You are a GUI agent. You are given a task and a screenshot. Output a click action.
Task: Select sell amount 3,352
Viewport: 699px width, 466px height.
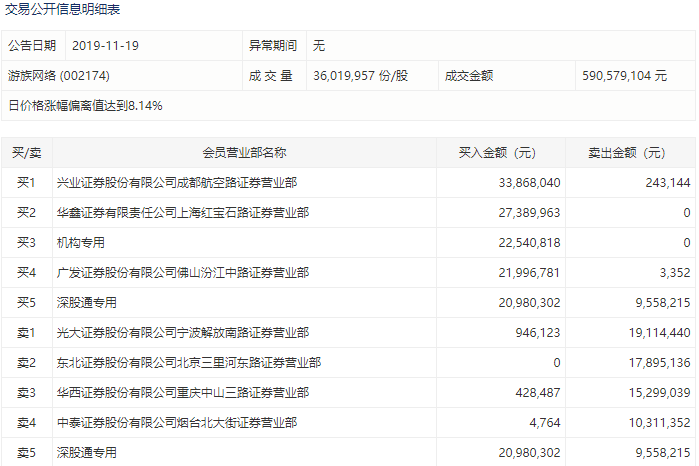(675, 272)
